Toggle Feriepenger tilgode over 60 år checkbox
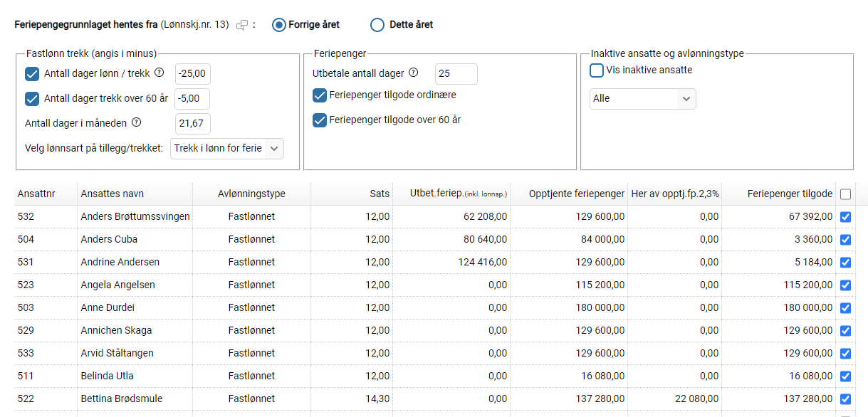868x417 pixels. coord(320,120)
